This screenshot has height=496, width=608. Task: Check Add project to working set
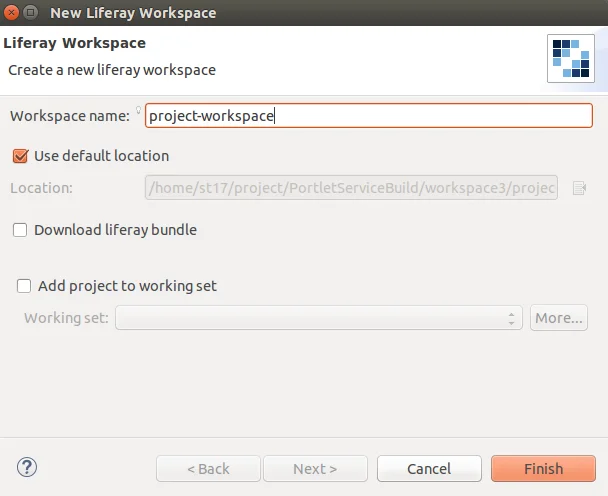pyautogui.click(x=24, y=286)
